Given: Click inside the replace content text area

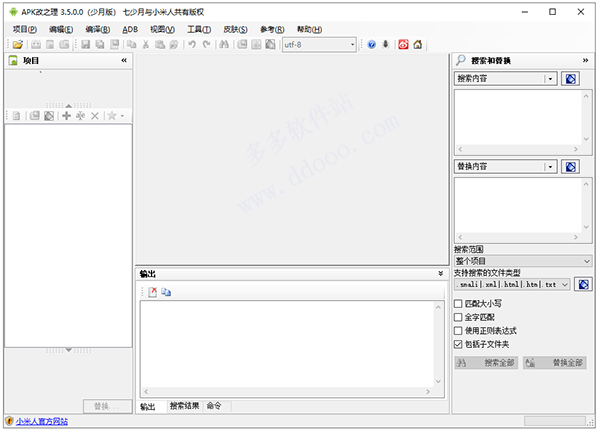Looking at the screenshot, I should (x=518, y=206).
